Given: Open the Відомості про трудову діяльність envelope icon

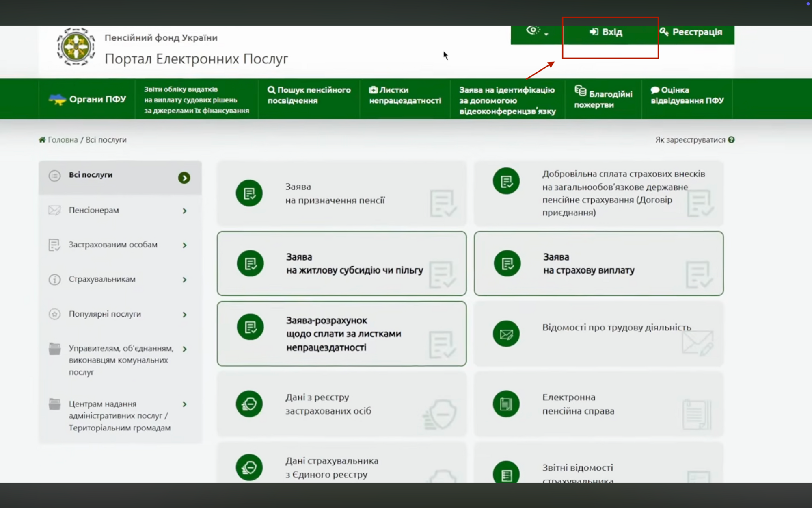Looking at the screenshot, I should pyautogui.click(x=506, y=334).
